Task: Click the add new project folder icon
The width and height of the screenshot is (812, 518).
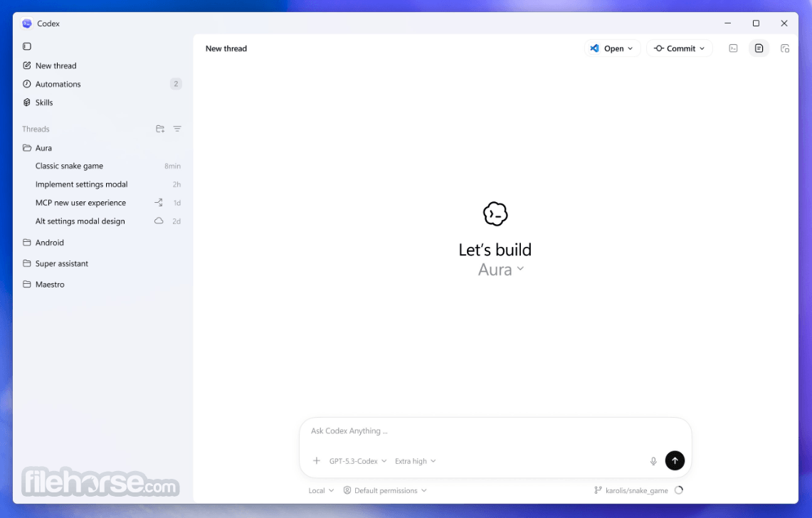Action: tap(160, 129)
